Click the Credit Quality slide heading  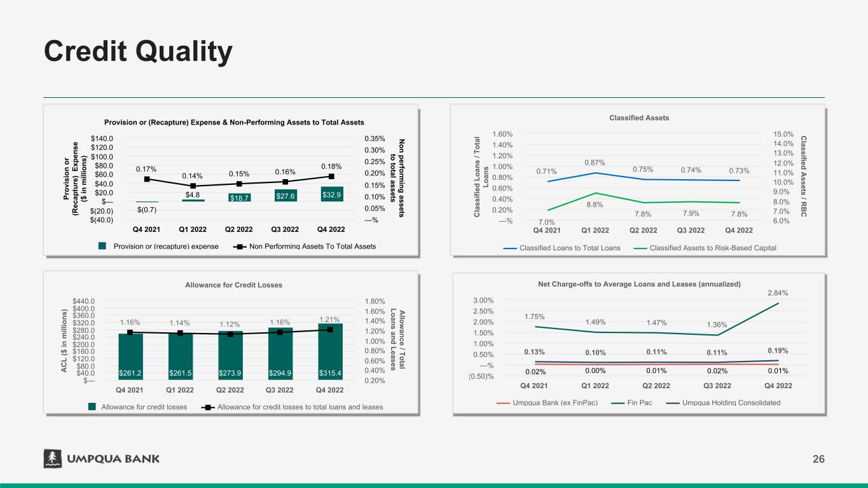coord(138,52)
